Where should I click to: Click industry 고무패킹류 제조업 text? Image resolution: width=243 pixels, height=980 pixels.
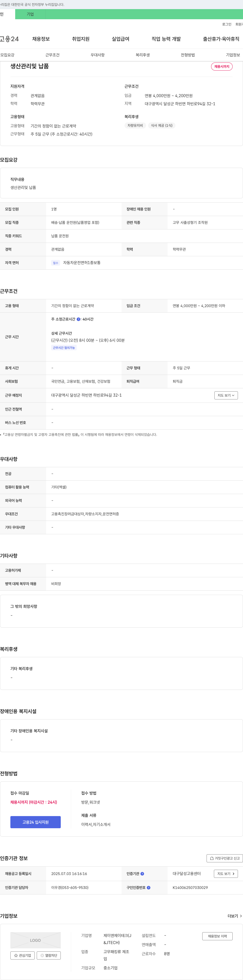pyautogui.click(x=116, y=955)
